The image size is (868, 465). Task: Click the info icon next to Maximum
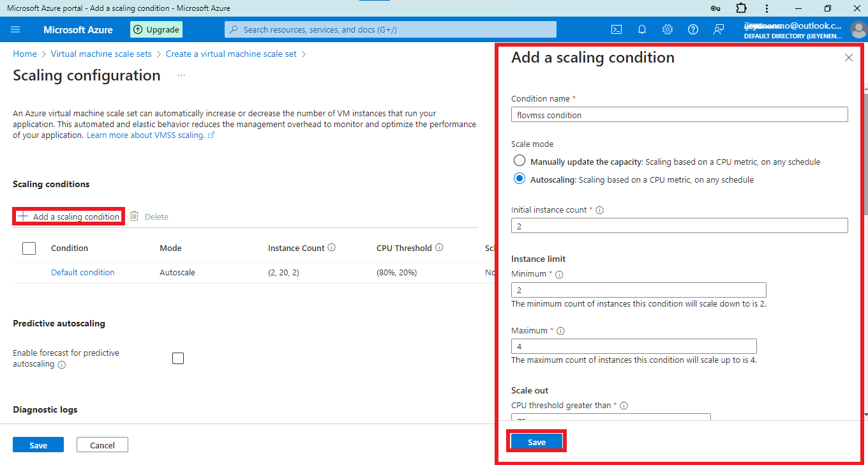(x=560, y=331)
